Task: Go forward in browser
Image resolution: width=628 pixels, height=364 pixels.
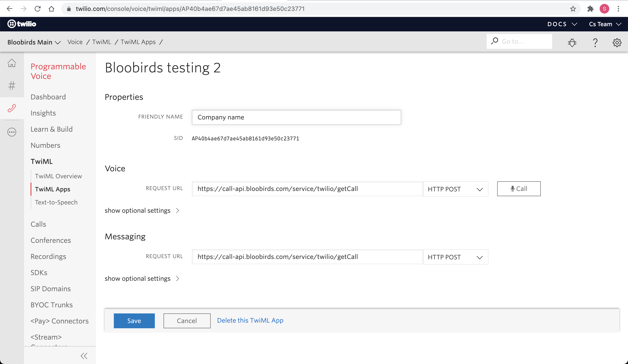Action: (23, 9)
